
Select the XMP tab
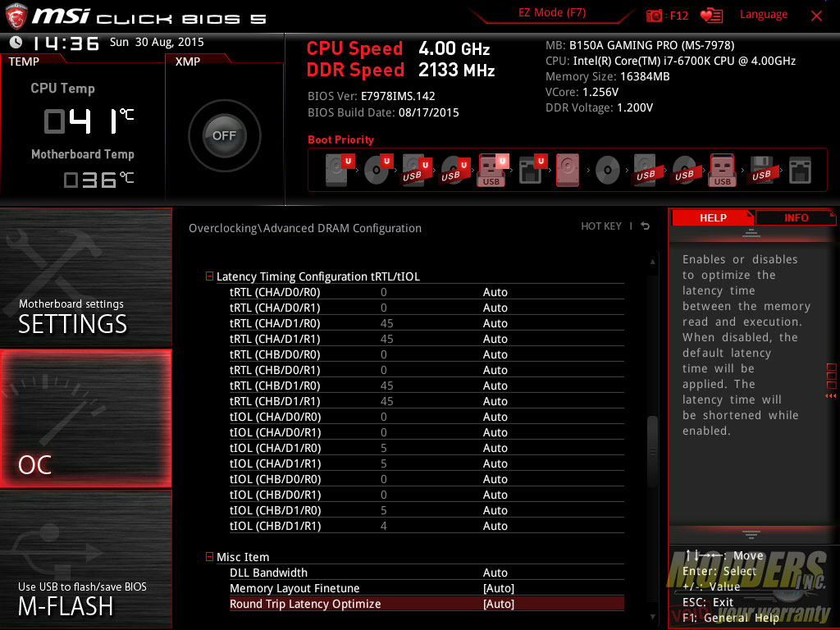(x=188, y=62)
